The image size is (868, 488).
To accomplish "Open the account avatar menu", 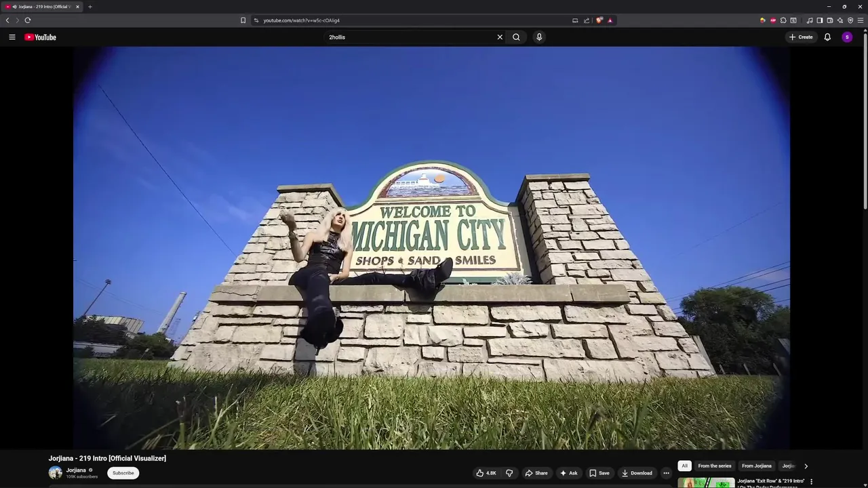I will coord(847,37).
